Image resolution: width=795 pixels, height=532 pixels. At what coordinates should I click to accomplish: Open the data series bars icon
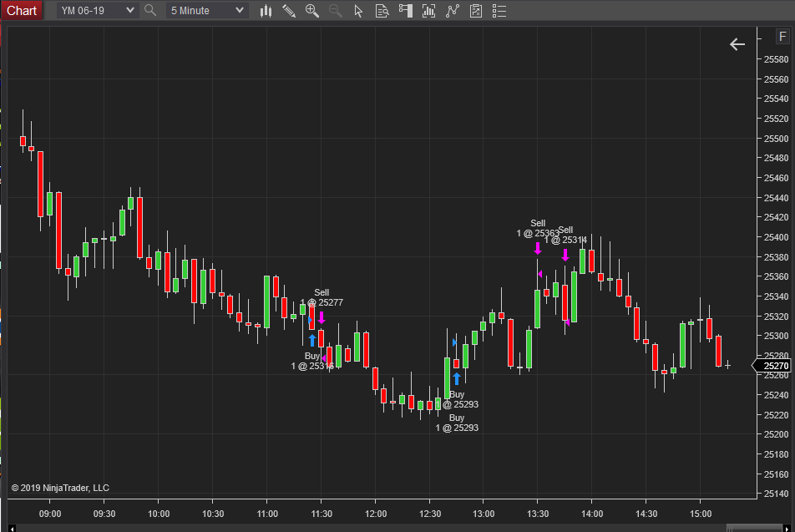[x=429, y=11]
